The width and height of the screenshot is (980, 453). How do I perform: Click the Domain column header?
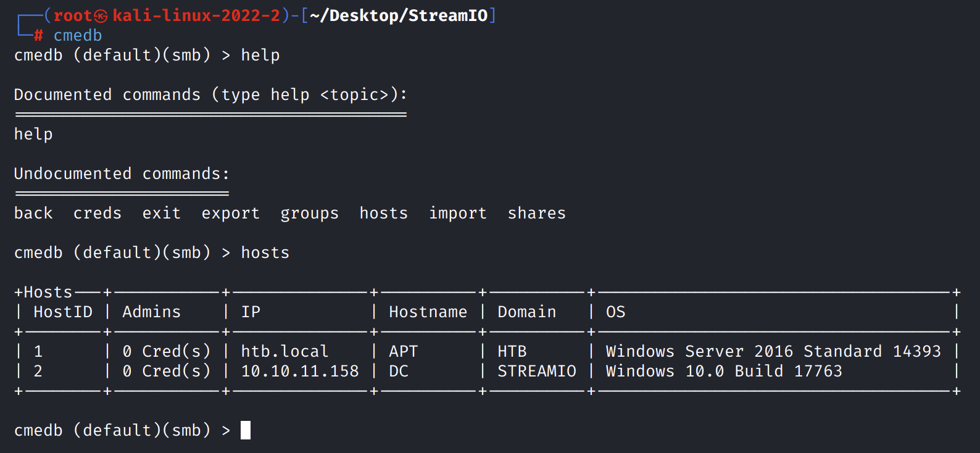[526, 312]
